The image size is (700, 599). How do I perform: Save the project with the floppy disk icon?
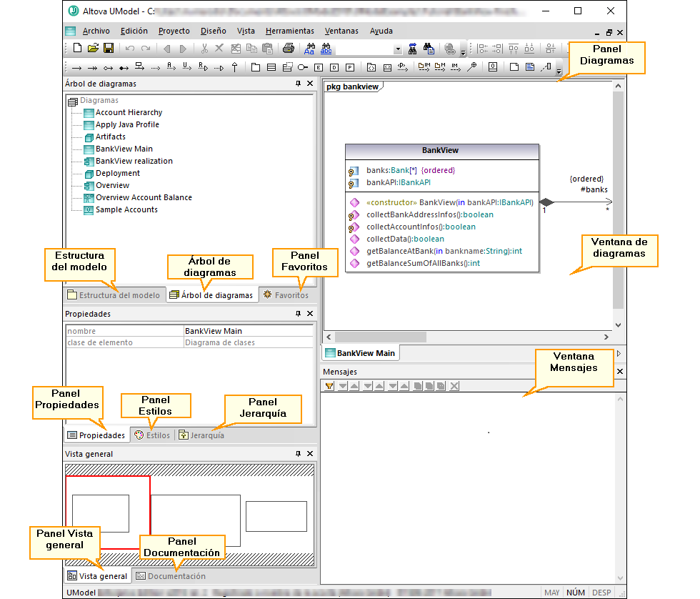pyautogui.click(x=109, y=48)
